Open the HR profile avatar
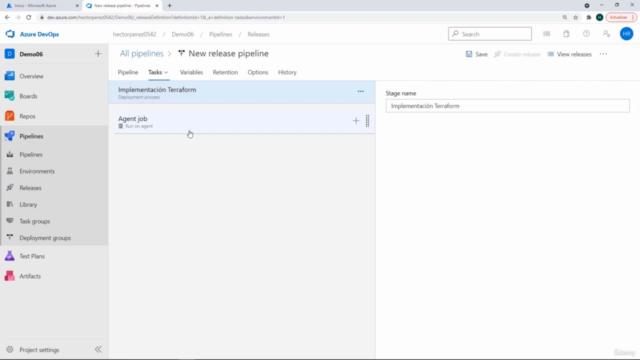This screenshot has height=360, width=640. (x=627, y=34)
